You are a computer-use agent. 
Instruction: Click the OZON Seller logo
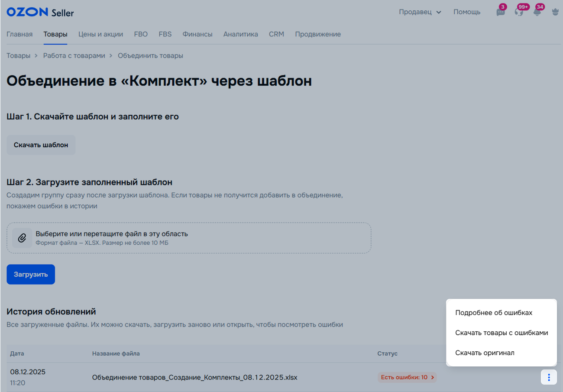(40, 12)
